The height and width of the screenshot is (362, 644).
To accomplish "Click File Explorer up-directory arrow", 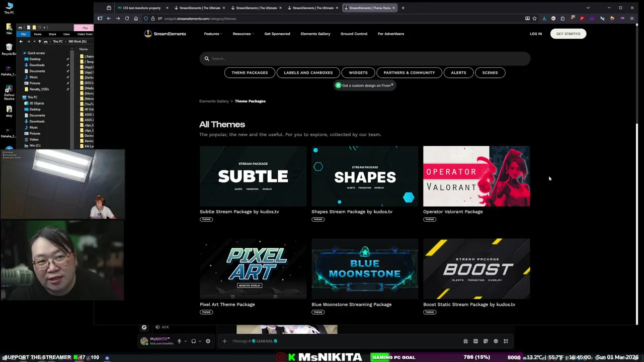I will coord(40,41).
